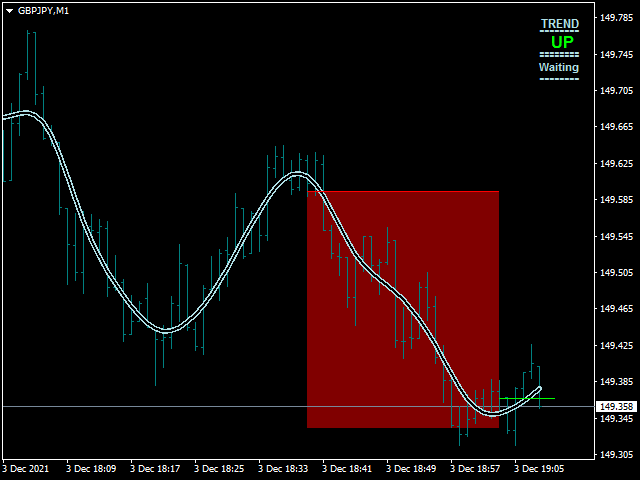Click the 149.305 price scale label
This screenshot has height=480, width=640.
615,455
